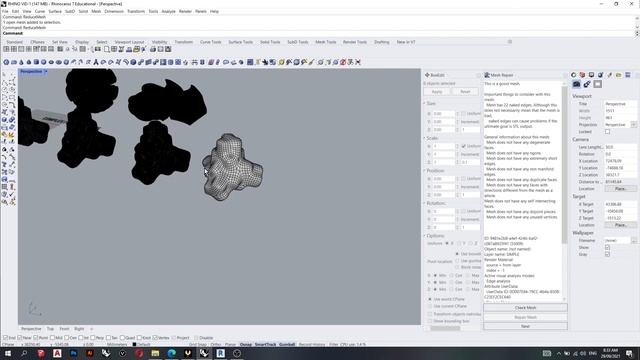The image size is (640, 360).
Task: Collapse the BoxEdit Scale section
Action: pyautogui.click(x=424, y=138)
